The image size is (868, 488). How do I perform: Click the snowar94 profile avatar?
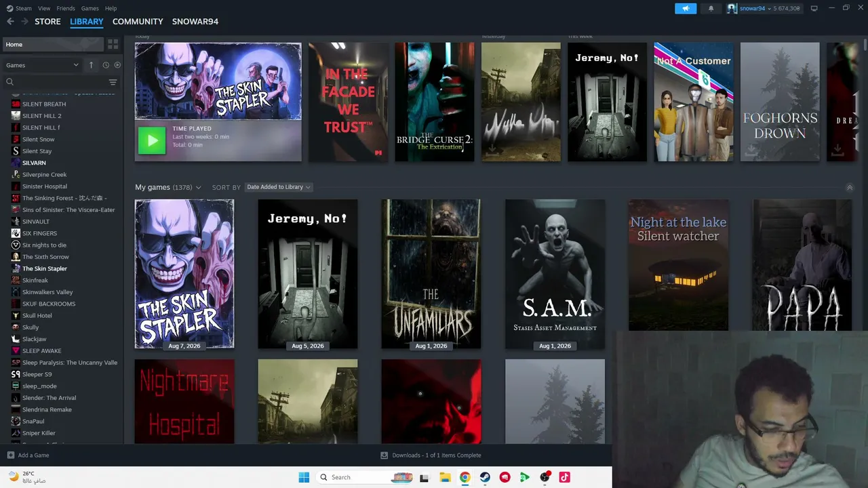coord(732,8)
